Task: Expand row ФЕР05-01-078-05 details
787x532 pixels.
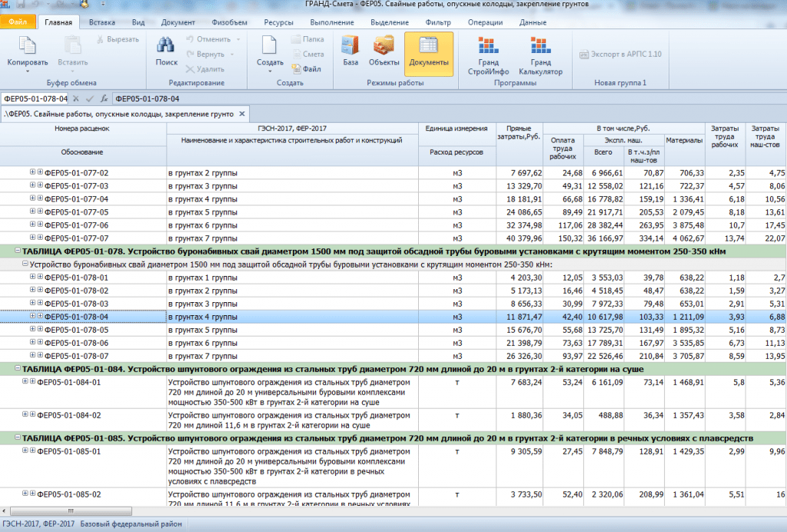Action: (x=32, y=329)
